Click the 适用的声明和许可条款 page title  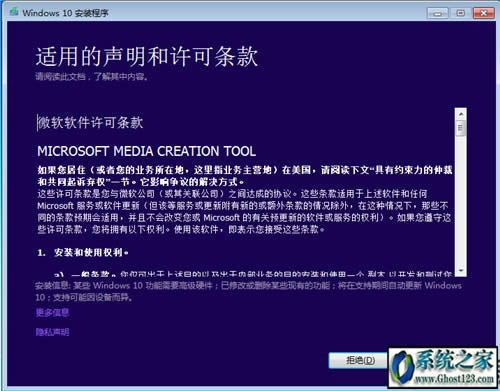click(147, 56)
